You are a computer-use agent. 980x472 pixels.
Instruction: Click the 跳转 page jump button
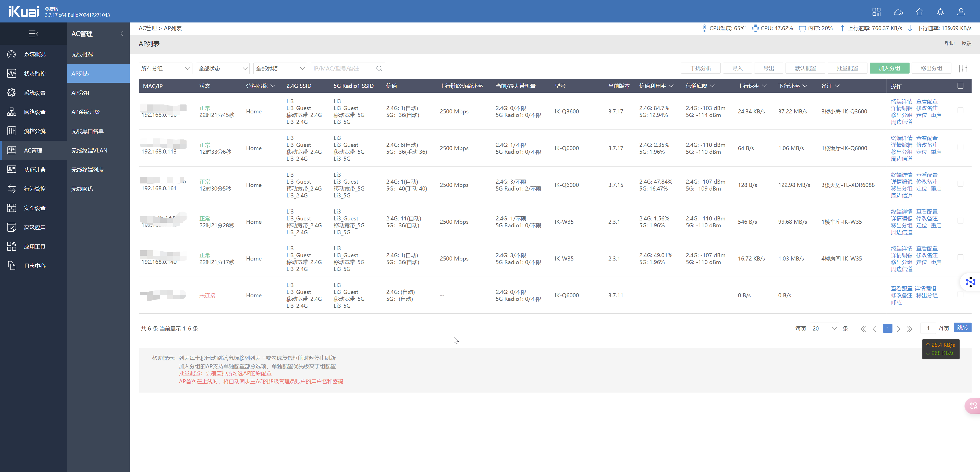click(962, 328)
